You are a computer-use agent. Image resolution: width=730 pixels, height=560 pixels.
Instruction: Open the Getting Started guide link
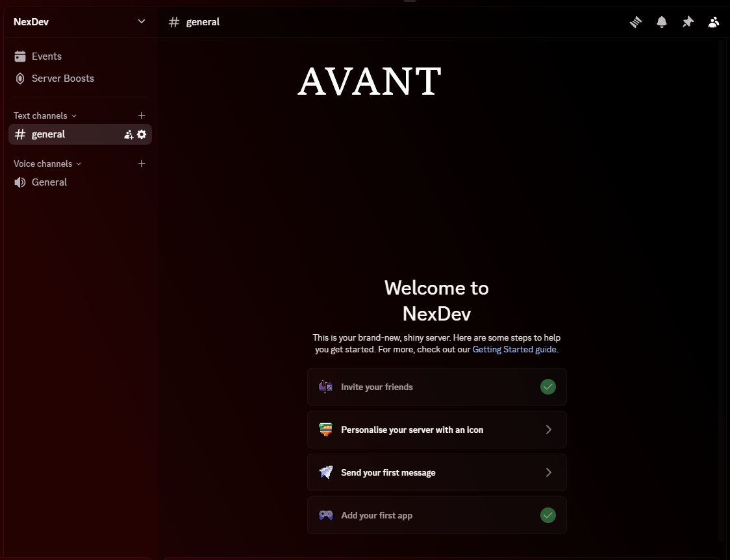tap(514, 349)
